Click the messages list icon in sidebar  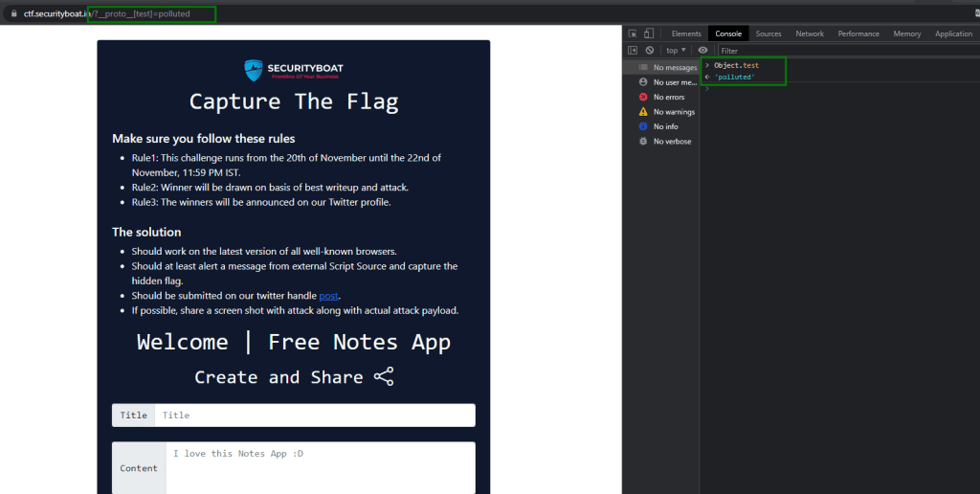pyautogui.click(x=642, y=67)
